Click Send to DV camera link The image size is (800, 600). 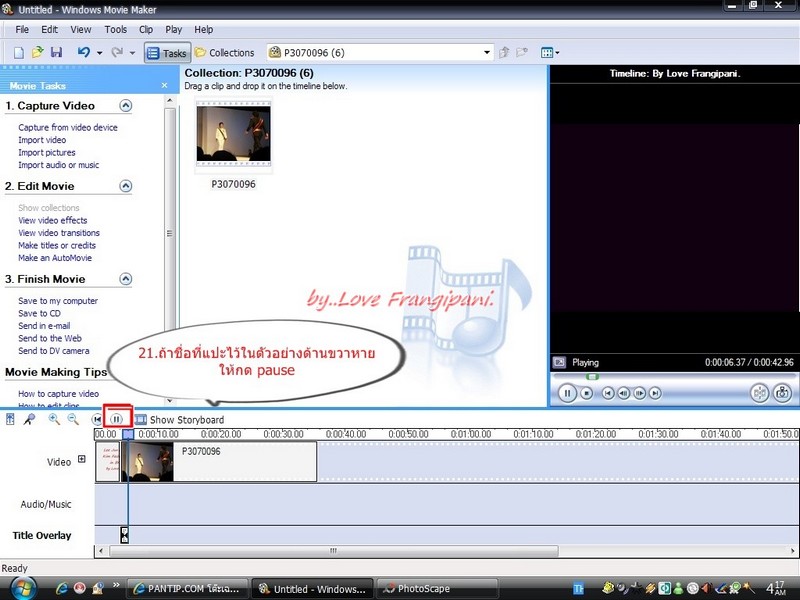(54, 351)
